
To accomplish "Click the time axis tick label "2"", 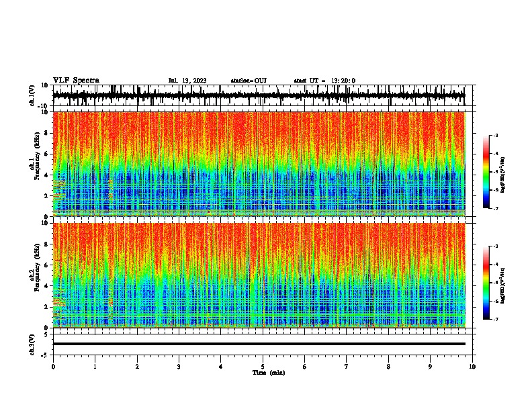I will pyautogui.click(x=137, y=367).
